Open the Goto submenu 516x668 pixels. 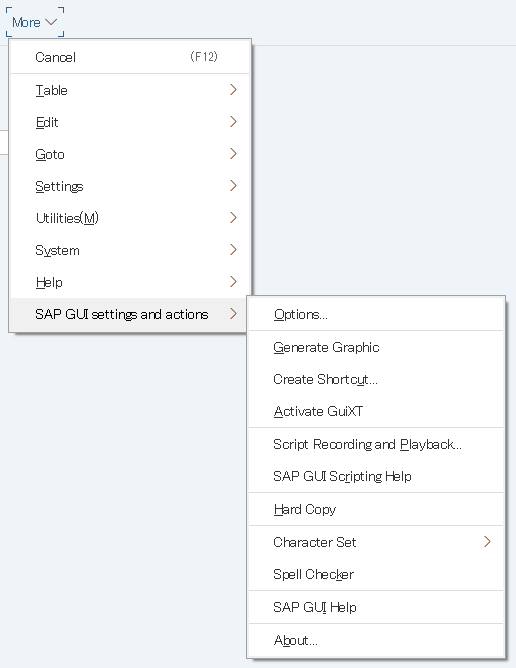[130, 154]
